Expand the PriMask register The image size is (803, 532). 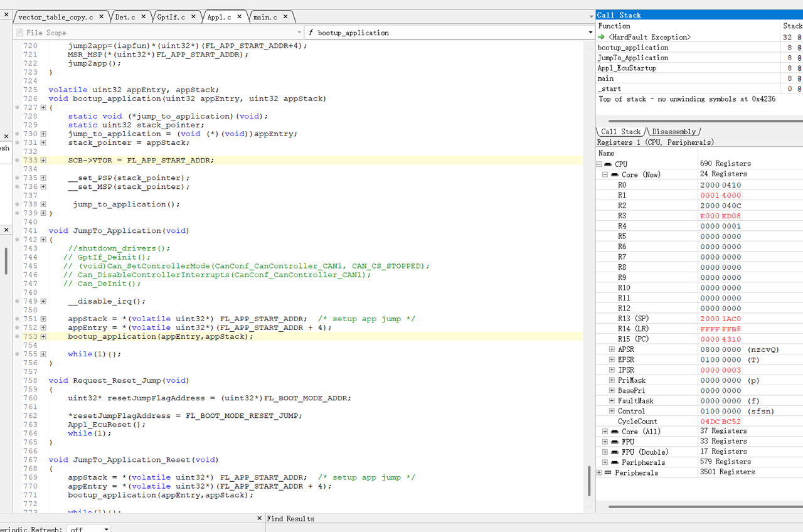click(612, 380)
